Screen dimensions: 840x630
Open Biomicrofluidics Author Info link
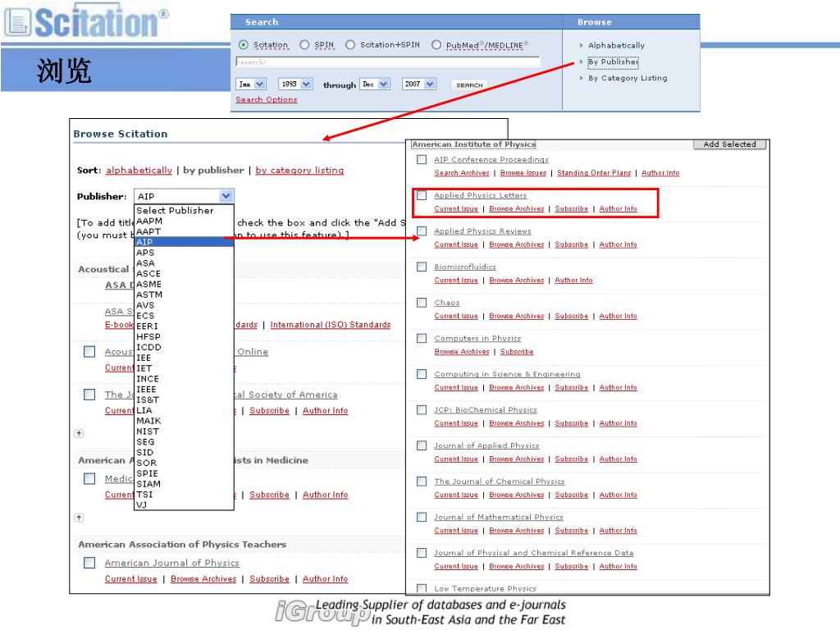coord(573,281)
